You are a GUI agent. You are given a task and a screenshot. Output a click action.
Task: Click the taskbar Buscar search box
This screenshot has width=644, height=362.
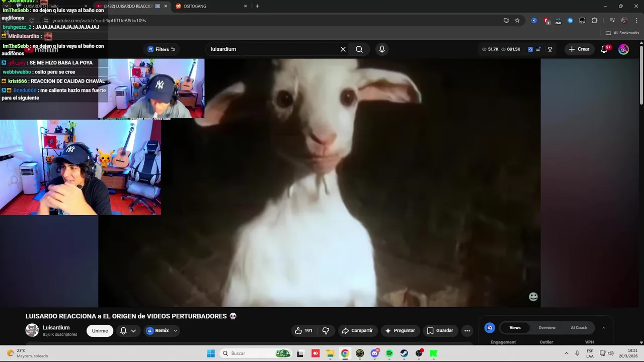click(x=256, y=353)
